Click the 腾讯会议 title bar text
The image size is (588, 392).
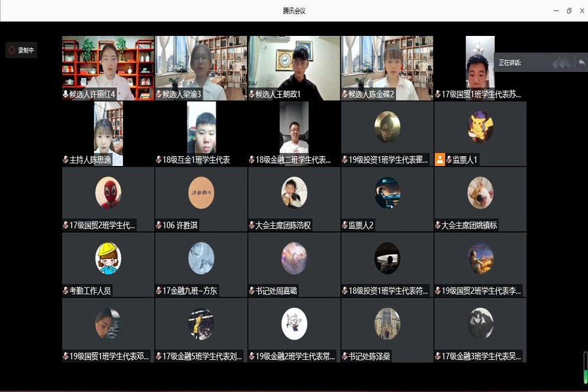293,11
